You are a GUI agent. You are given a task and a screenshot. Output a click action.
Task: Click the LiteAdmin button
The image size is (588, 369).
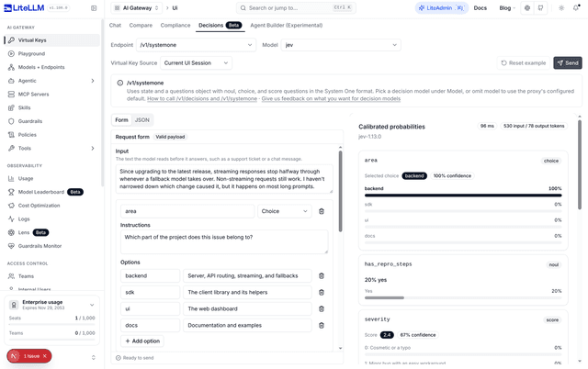[x=441, y=8]
